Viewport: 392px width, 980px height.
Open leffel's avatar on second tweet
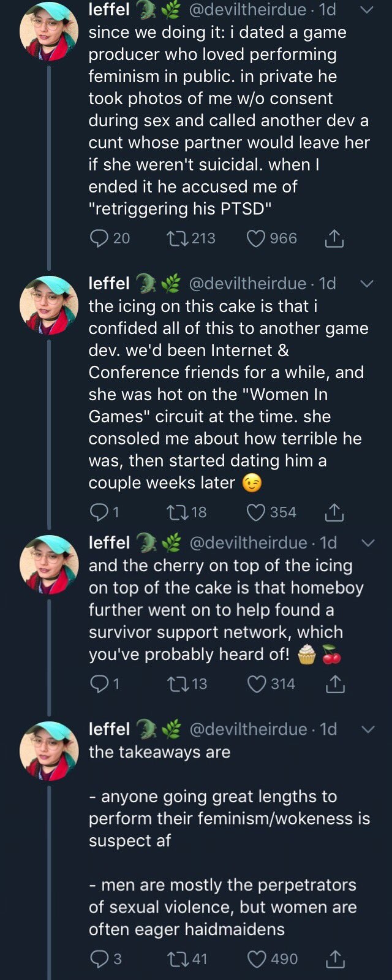[x=49, y=305]
